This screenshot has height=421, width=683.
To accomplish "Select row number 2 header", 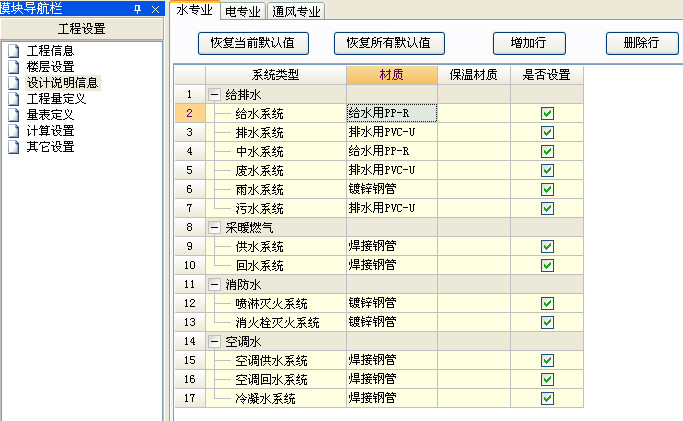I will pos(189,113).
